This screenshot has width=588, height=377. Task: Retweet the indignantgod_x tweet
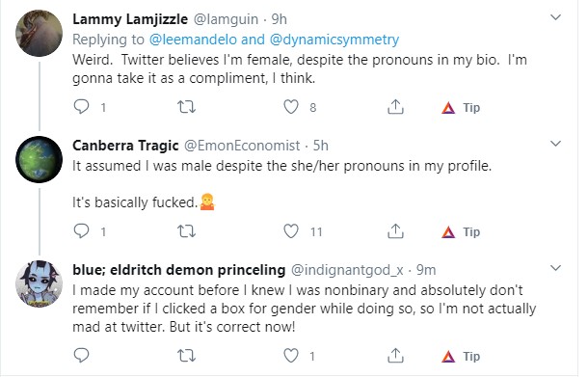click(186, 355)
